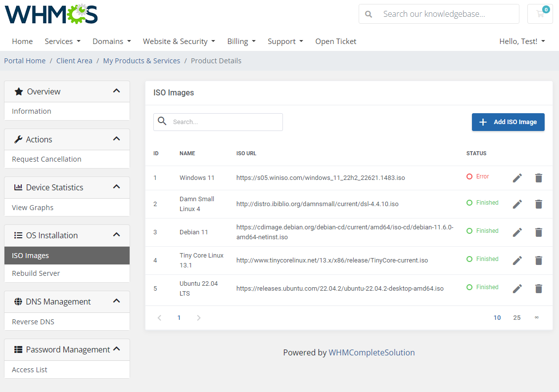Screen dimensions: 559x392
Task: Sort table by NAME column
Action: (187, 153)
